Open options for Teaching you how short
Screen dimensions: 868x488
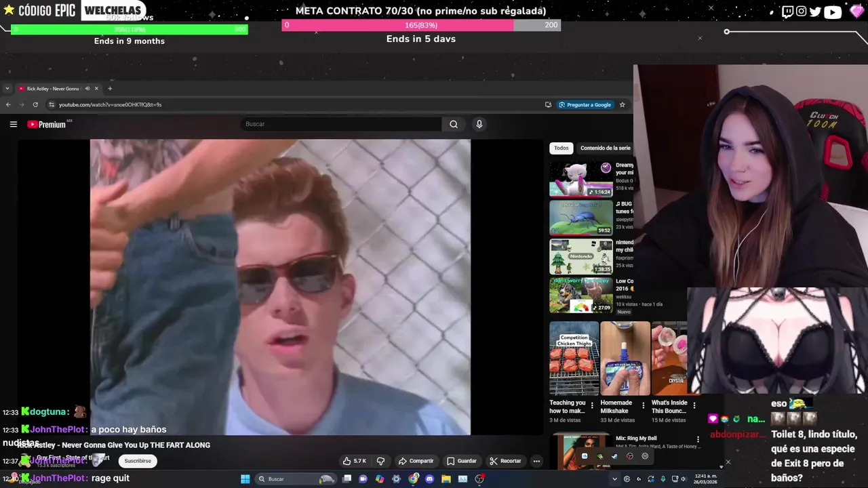[592, 406]
